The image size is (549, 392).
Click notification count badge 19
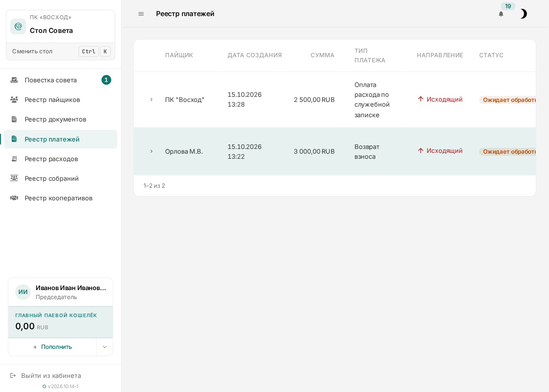click(508, 6)
